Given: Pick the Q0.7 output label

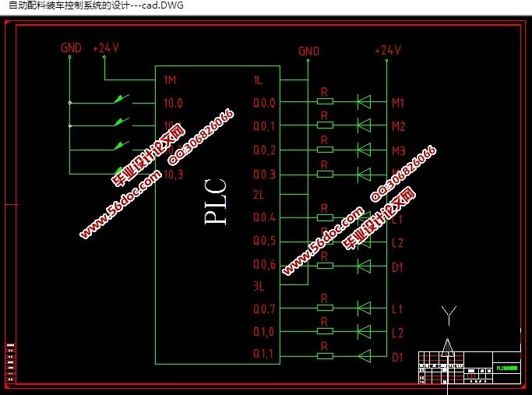Looking at the screenshot, I should (264, 309).
